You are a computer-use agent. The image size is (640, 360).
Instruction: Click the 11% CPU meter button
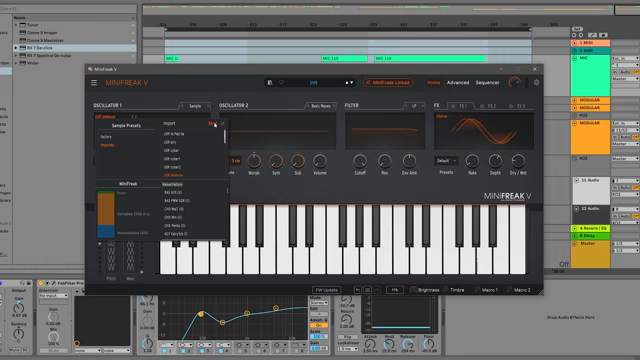tap(395, 290)
